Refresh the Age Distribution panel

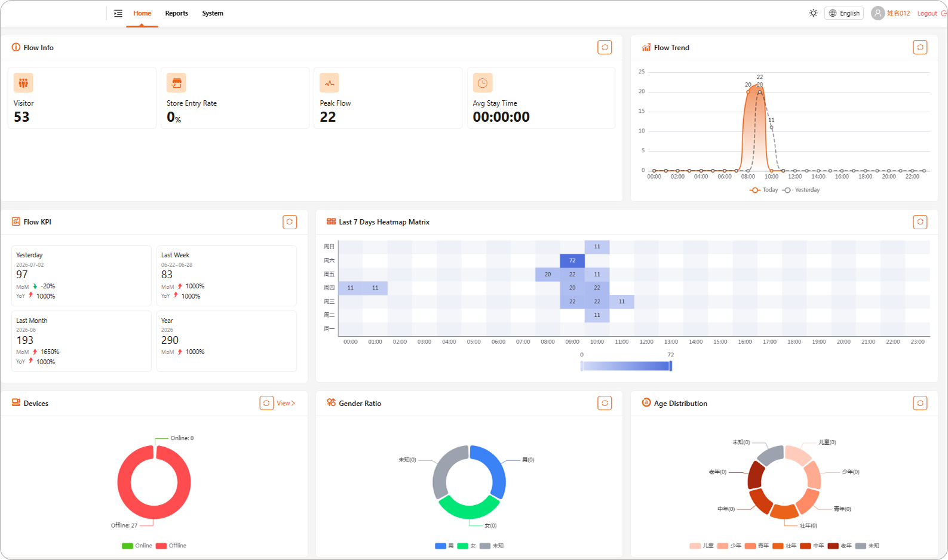tap(920, 403)
